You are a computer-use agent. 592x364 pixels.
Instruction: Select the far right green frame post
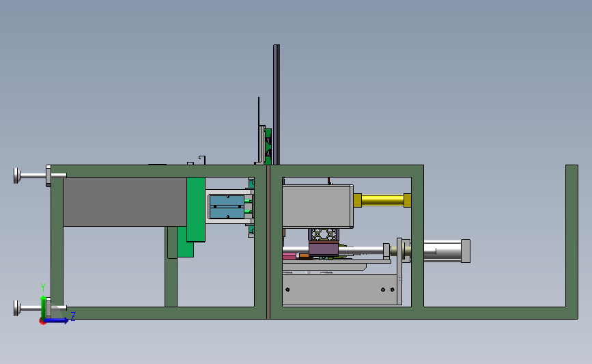click(572, 236)
